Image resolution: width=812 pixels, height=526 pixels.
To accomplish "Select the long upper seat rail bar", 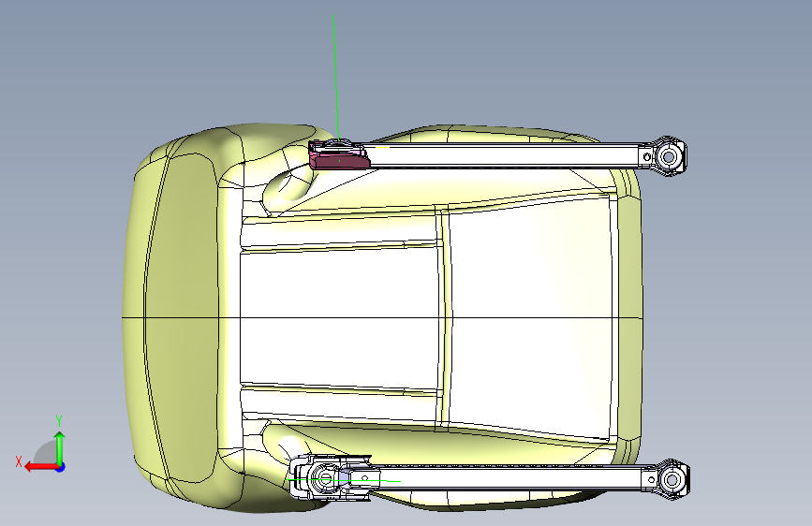I will [x=502, y=156].
